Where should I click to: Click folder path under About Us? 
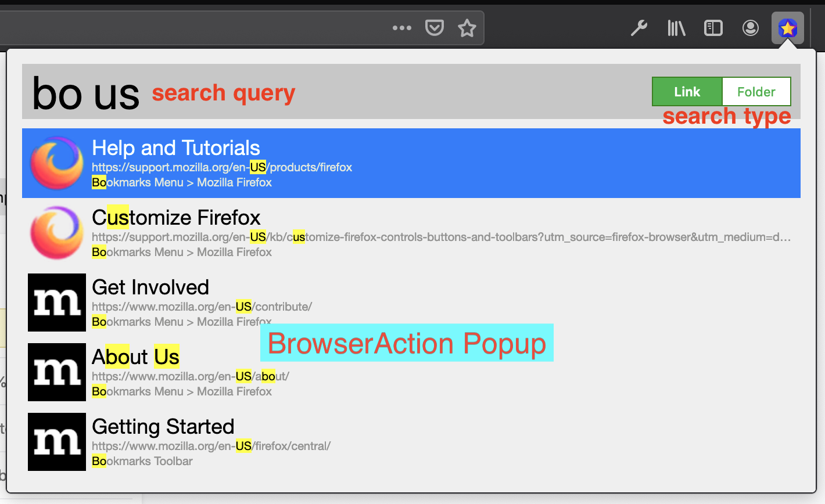182,391
